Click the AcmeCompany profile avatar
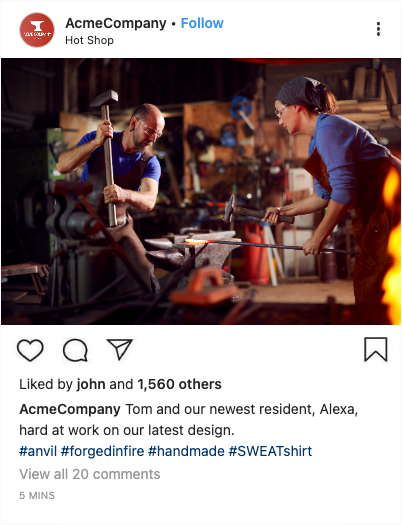The width and height of the screenshot is (402, 525). tap(37, 30)
